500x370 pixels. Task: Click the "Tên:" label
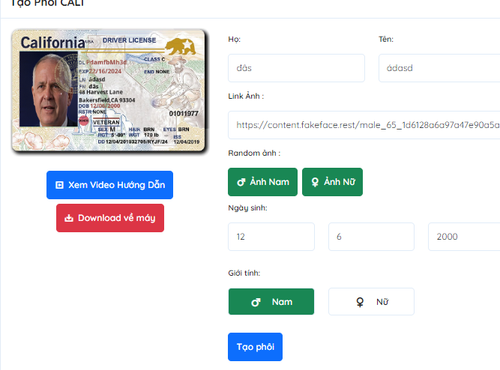coord(386,39)
